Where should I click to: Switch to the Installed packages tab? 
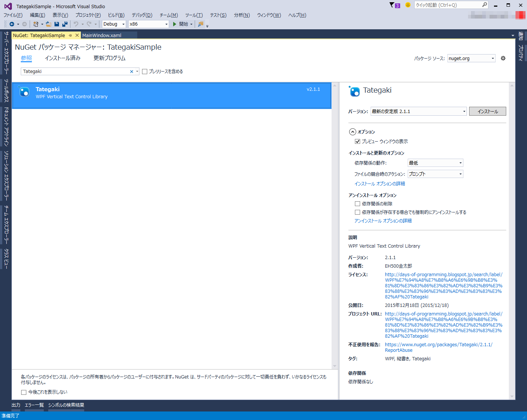coord(63,58)
